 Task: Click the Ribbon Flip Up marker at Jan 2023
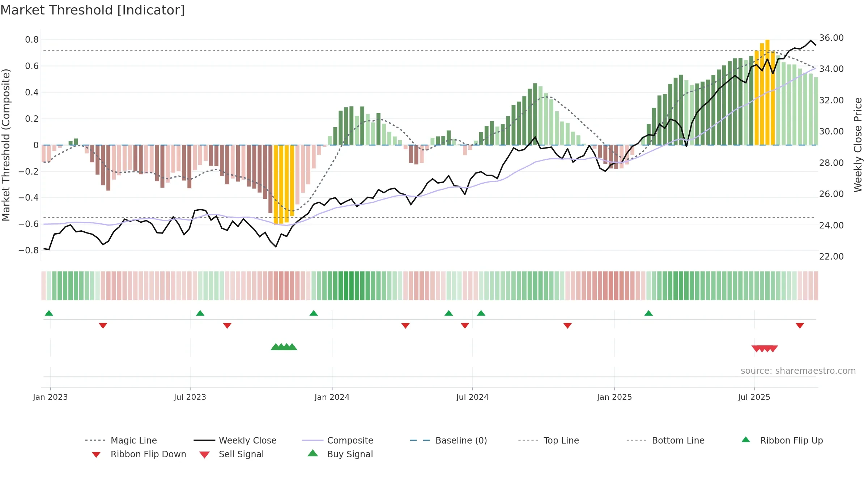tap(49, 313)
